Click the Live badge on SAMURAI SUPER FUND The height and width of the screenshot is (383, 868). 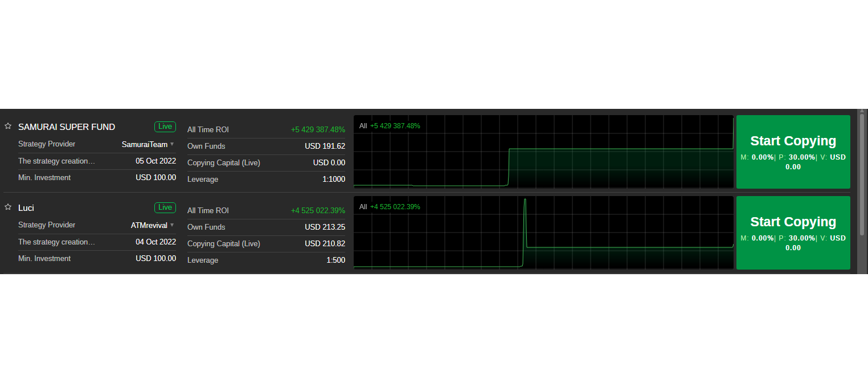coord(165,127)
